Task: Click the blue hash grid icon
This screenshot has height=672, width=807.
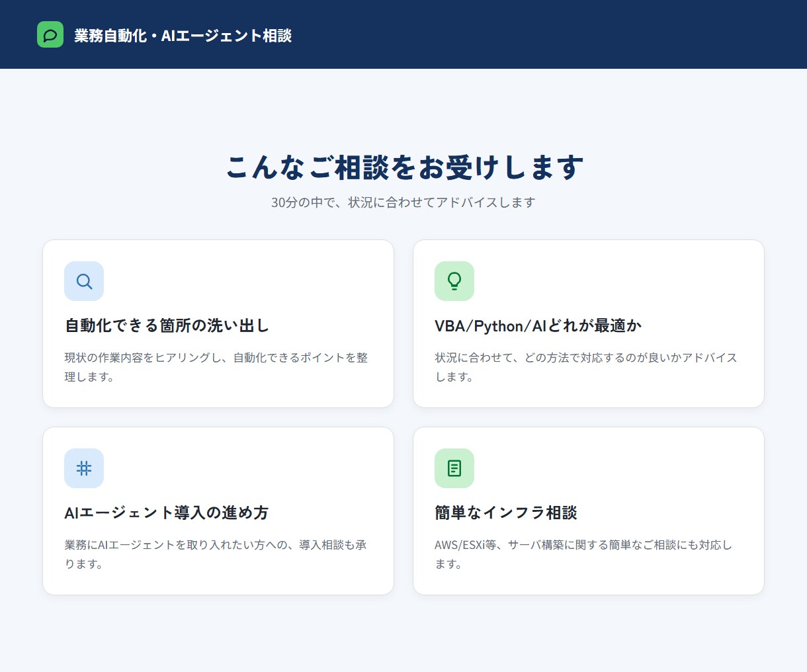Action: tap(84, 468)
